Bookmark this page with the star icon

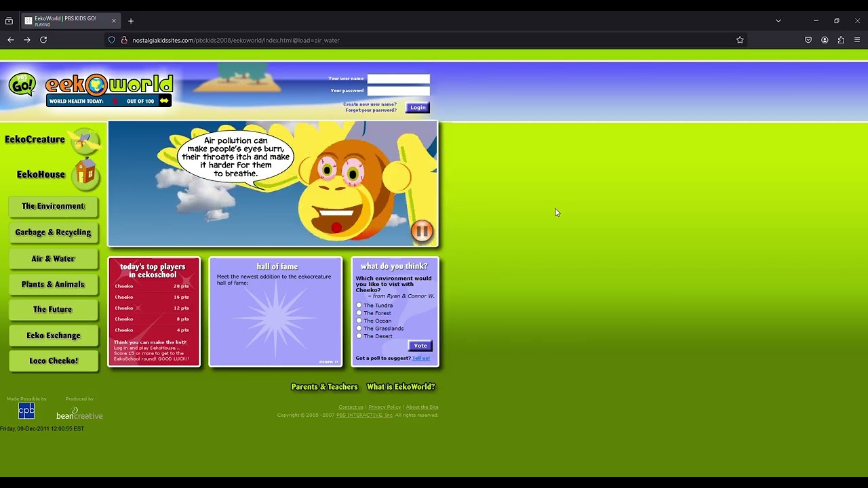tap(740, 40)
